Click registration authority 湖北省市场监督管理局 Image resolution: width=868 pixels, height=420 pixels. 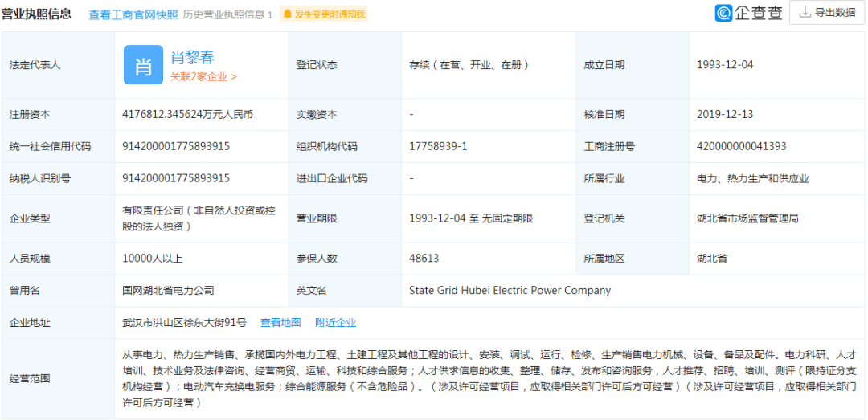747,218
